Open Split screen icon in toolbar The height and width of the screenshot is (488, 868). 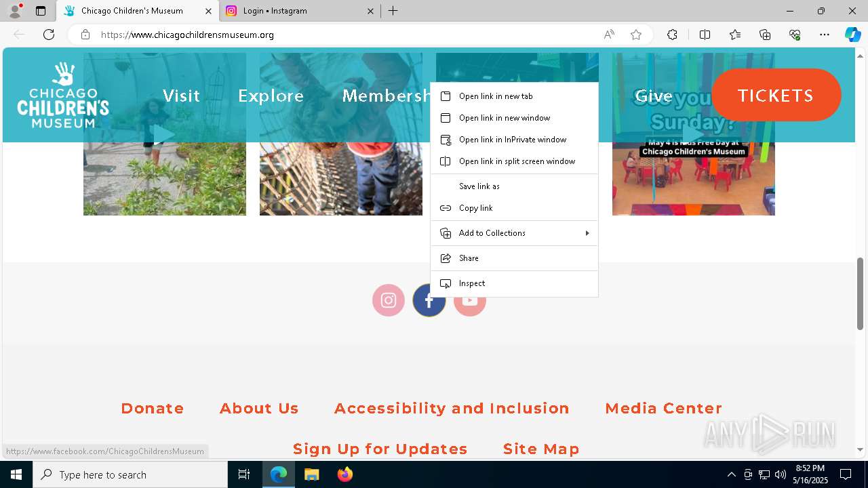coord(705,35)
